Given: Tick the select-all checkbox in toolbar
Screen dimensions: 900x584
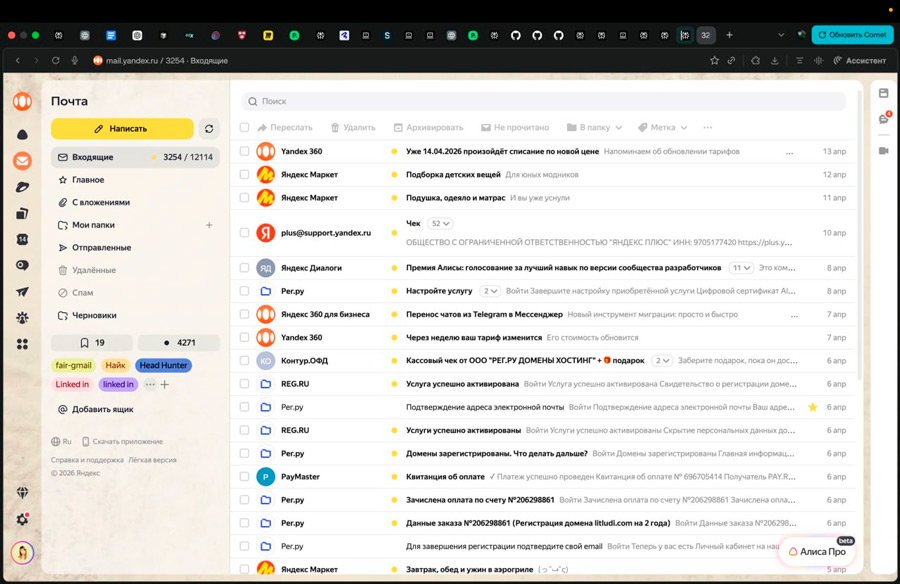Looking at the screenshot, I should tap(244, 128).
